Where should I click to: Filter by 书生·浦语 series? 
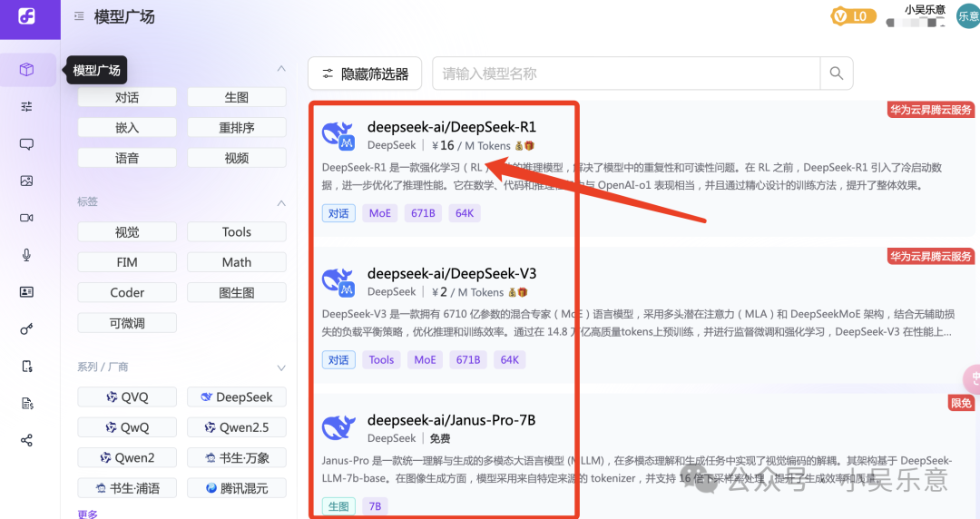tap(127, 488)
